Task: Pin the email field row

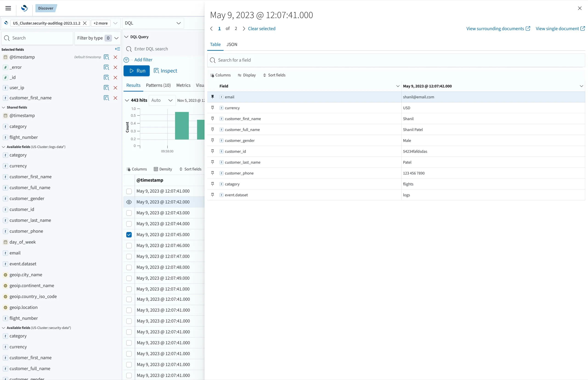Action: 212,97
